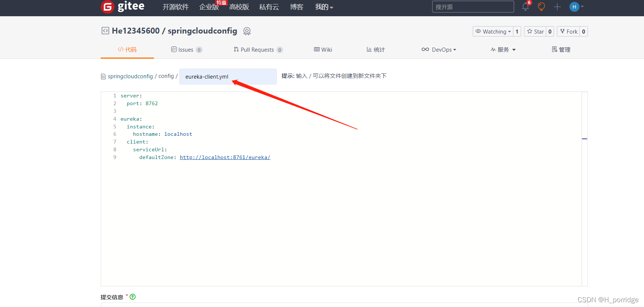The image size is (644, 307).
Task: Open 开源软件 in the top navigation
Action: pyautogui.click(x=176, y=7)
